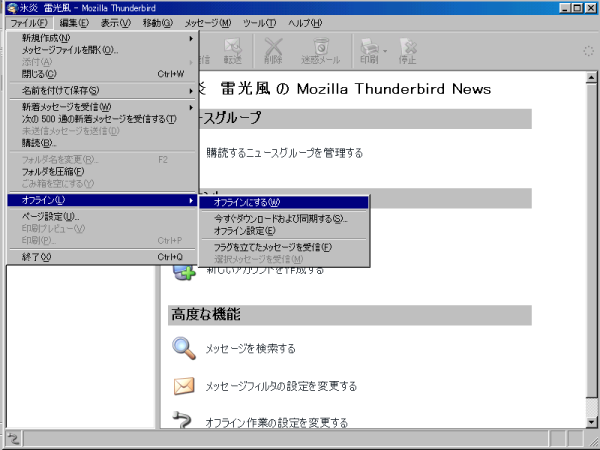Image resolution: width=600 pixels, height=450 pixels.
Task: Click the Forward (転送) toolbar icon
Action: tap(233, 51)
